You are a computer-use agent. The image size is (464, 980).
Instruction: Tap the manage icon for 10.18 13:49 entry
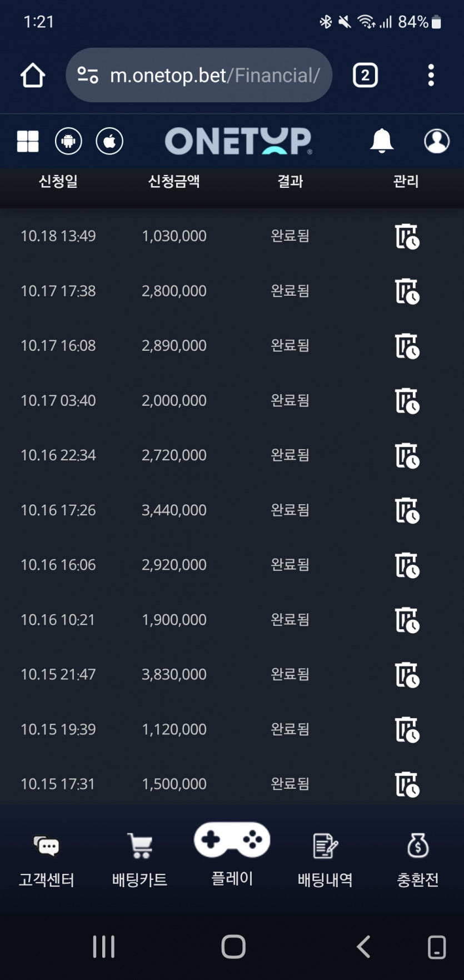tap(407, 236)
